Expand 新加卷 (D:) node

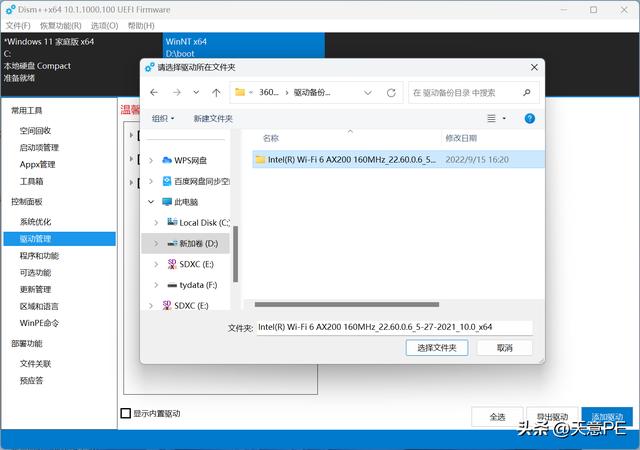(x=156, y=243)
